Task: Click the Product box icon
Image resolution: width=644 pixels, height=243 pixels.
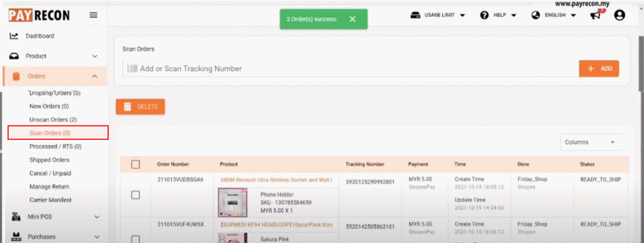Action: (14, 56)
